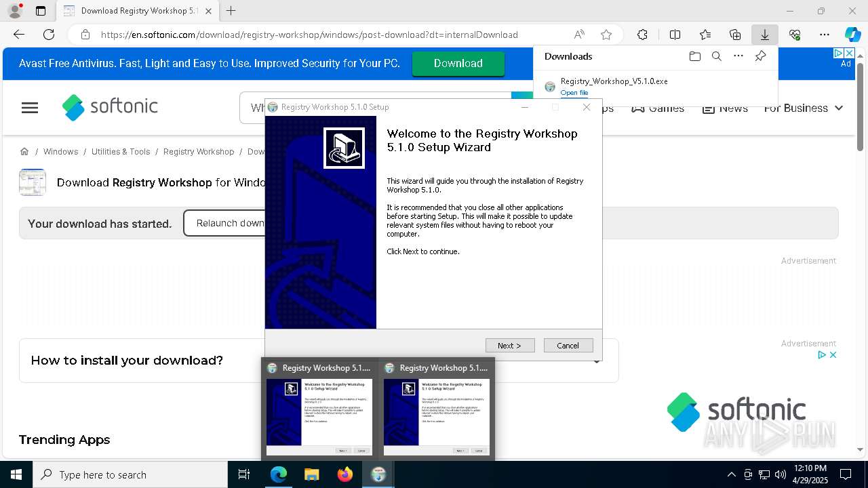Viewport: 868px width, 488px height.
Task: Open the volume control in system tray
Action: pyautogui.click(x=781, y=474)
